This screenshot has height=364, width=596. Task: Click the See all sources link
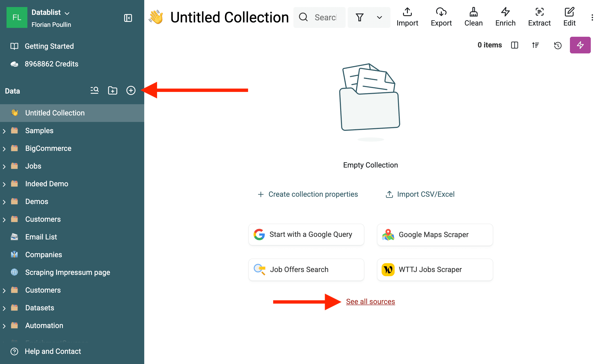(370, 301)
